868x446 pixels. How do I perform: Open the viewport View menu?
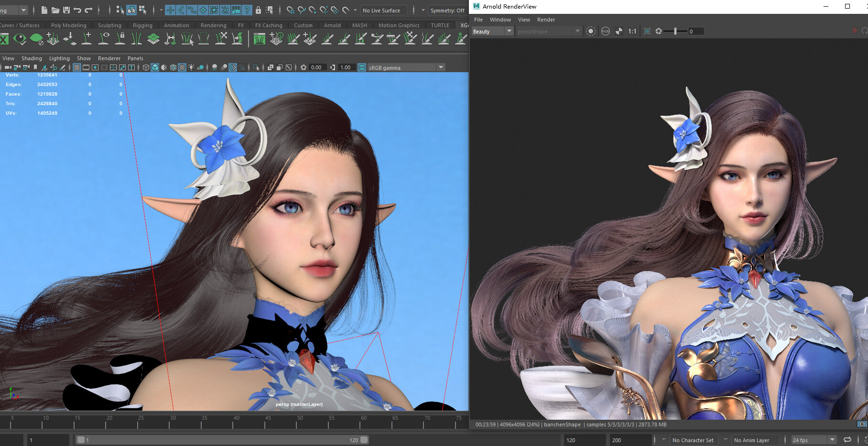9,58
